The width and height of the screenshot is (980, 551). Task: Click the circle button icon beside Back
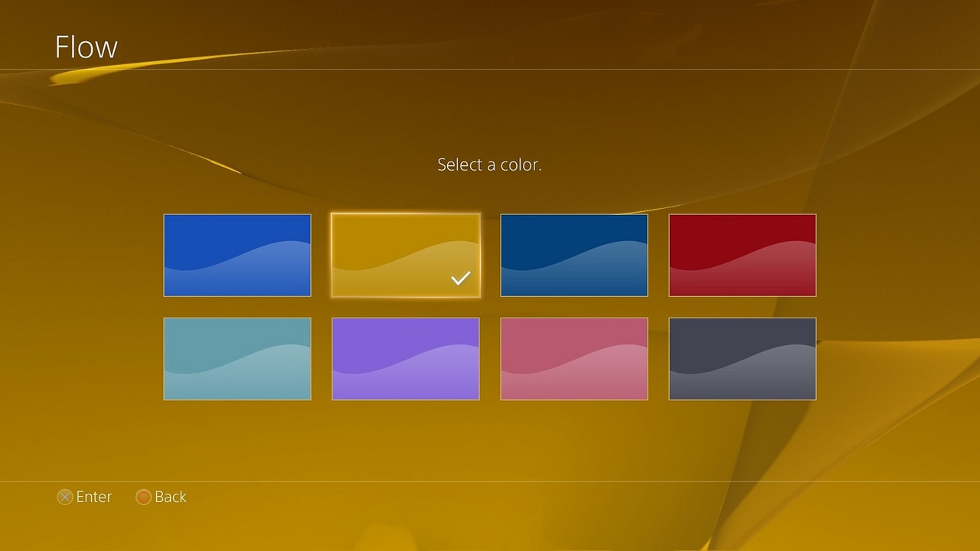pyautogui.click(x=143, y=497)
